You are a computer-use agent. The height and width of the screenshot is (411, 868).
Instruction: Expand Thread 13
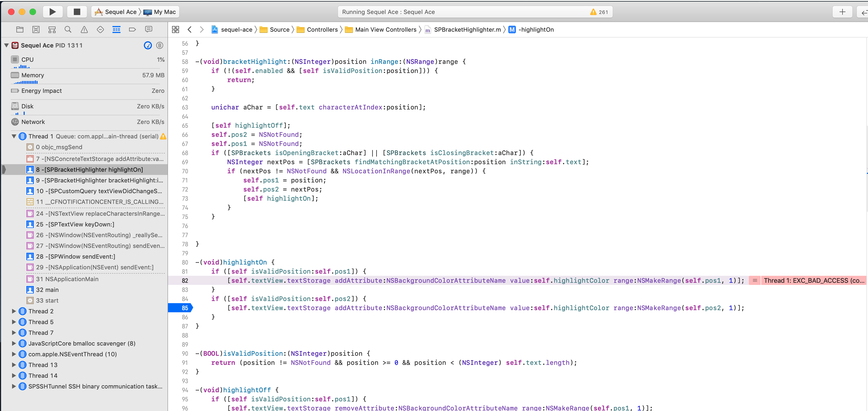coord(14,365)
